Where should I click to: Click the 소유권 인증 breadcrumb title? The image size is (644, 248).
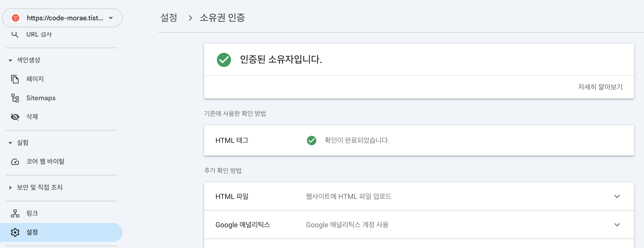click(223, 17)
